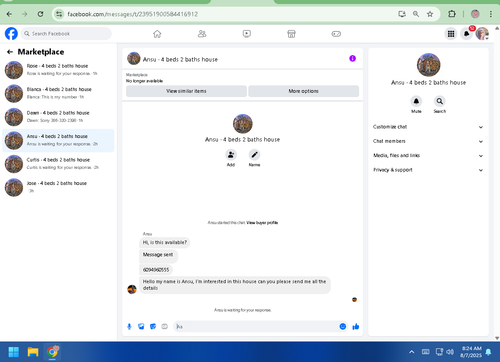Open the Gaming controller icon
Image resolution: width=500 pixels, height=362 pixels.
pos(336,34)
